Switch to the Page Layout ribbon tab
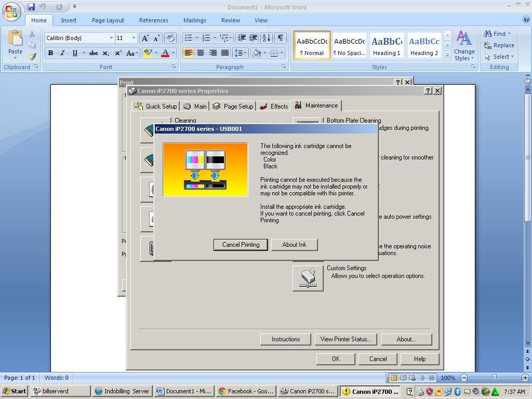532x399 pixels. tap(108, 20)
